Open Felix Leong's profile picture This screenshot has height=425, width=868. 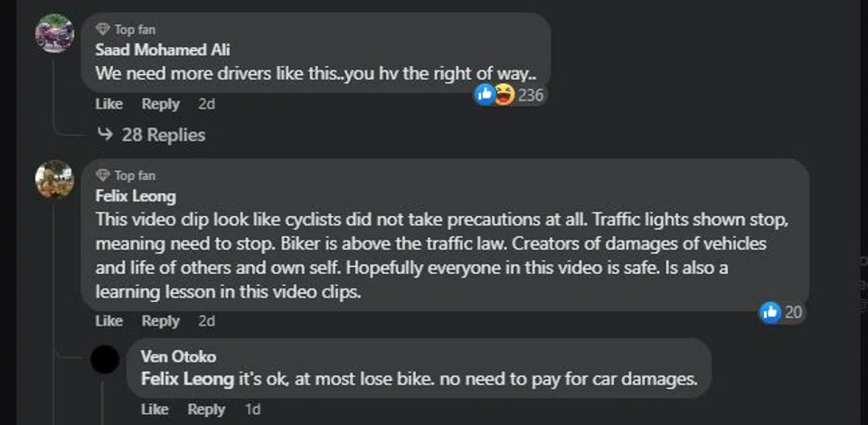[54, 179]
